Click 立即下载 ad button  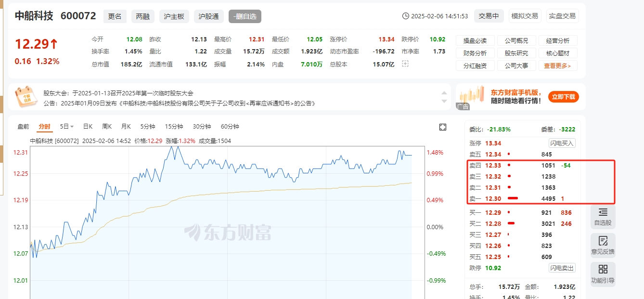coord(563,97)
